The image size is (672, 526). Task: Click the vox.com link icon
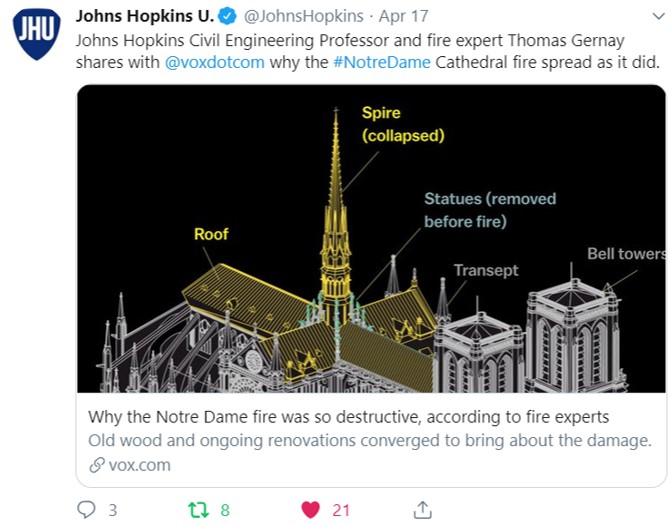tap(97, 465)
